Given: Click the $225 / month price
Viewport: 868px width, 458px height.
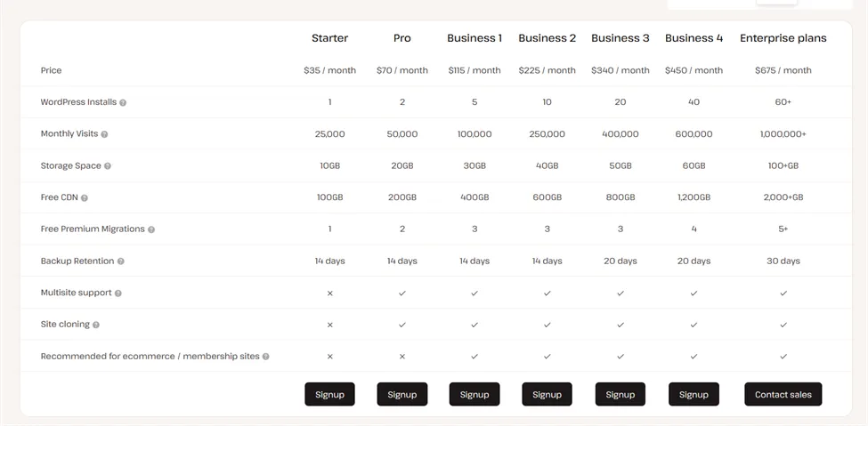Looking at the screenshot, I should (547, 70).
